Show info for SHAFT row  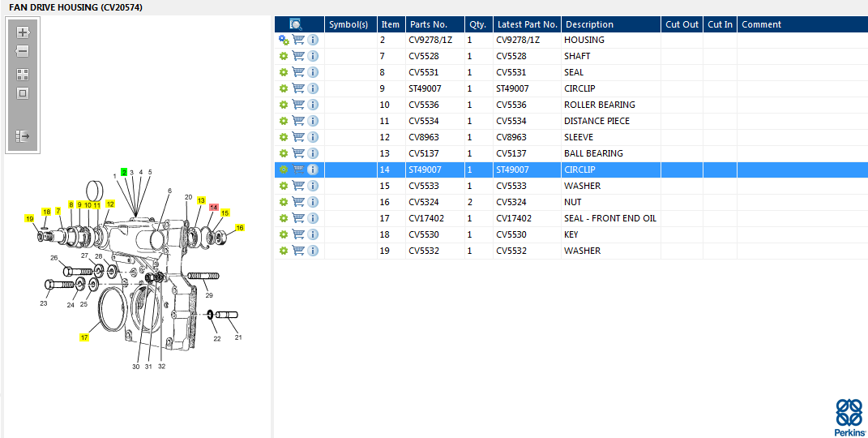coord(313,56)
